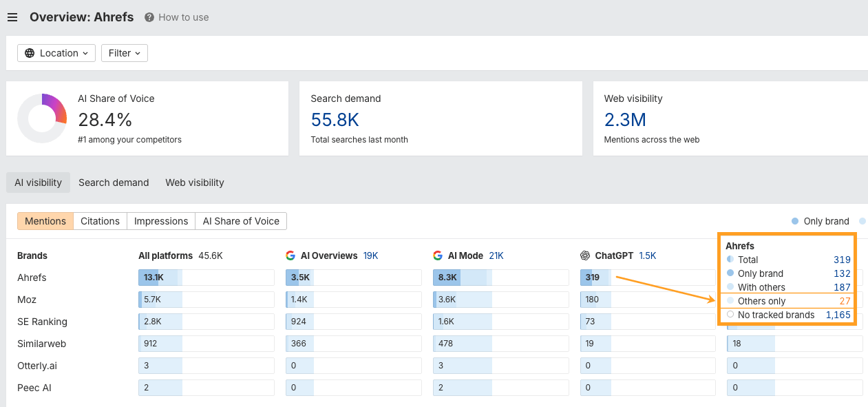Click the 1,165 No tracked brands value

[838, 315]
